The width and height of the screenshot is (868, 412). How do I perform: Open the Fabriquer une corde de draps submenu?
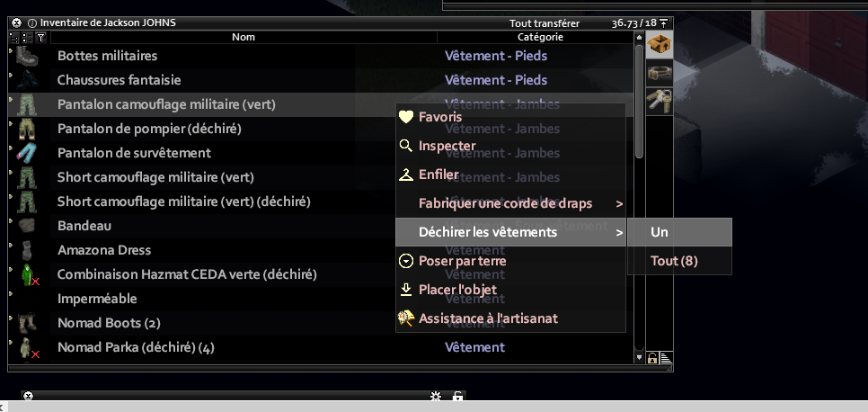pos(510,203)
